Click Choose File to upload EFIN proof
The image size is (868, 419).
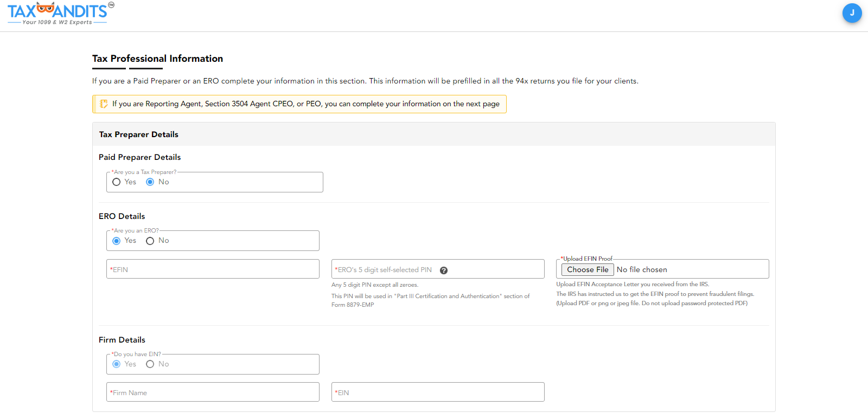click(x=588, y=269)
